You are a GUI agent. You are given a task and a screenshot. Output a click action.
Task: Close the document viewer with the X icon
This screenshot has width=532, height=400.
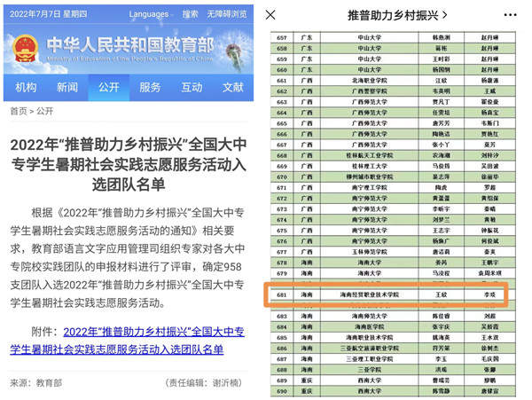point(271,15)
